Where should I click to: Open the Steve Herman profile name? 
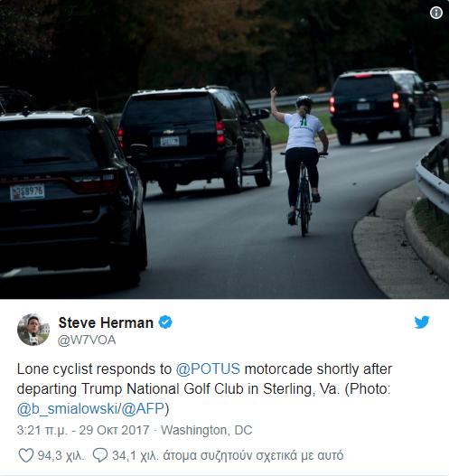[x=106, y=322]
